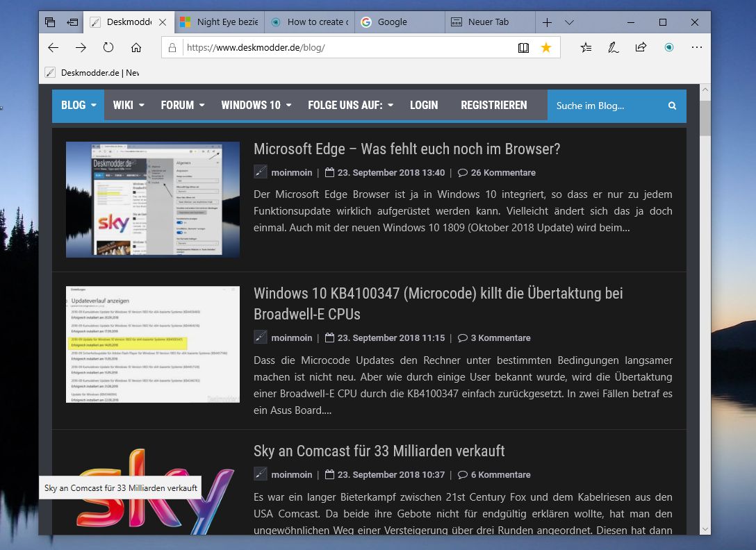This screenshot has width=756, height=550.
Task: Click the vertical scrollbar thumb
Action: pos(705,118)
